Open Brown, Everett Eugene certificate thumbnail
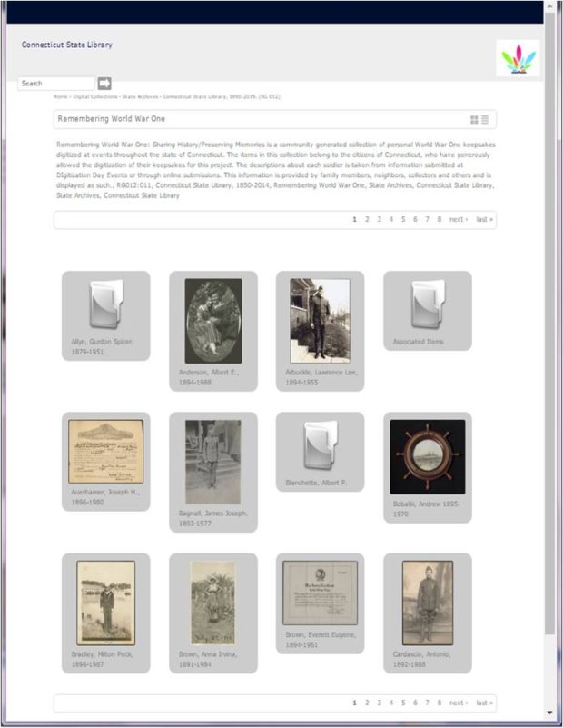This screenshot has width=563, height=728. (x=320, y=593)
